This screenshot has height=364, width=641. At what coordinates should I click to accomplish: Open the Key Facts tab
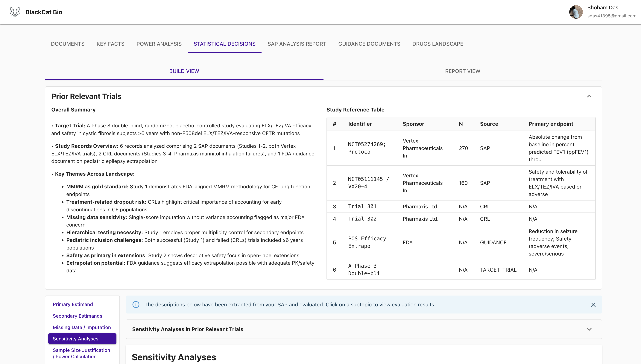110,44
